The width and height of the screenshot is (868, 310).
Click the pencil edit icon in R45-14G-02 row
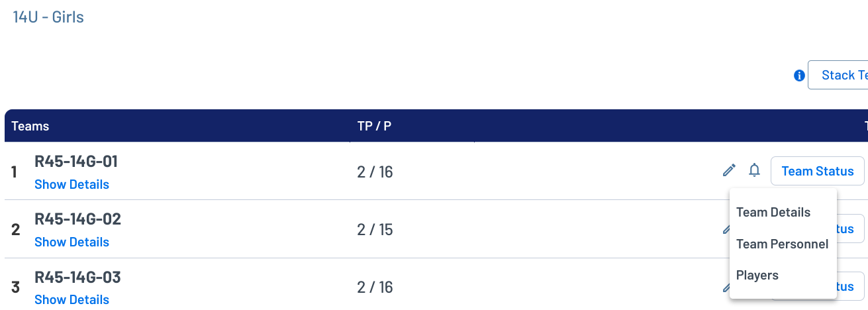(x=726, y=230)
